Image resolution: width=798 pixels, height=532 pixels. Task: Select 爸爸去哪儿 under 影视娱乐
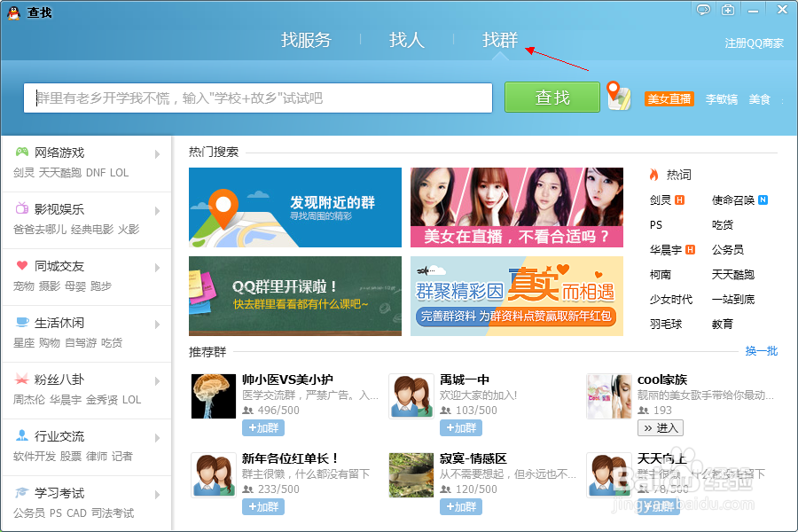(40, 229)
